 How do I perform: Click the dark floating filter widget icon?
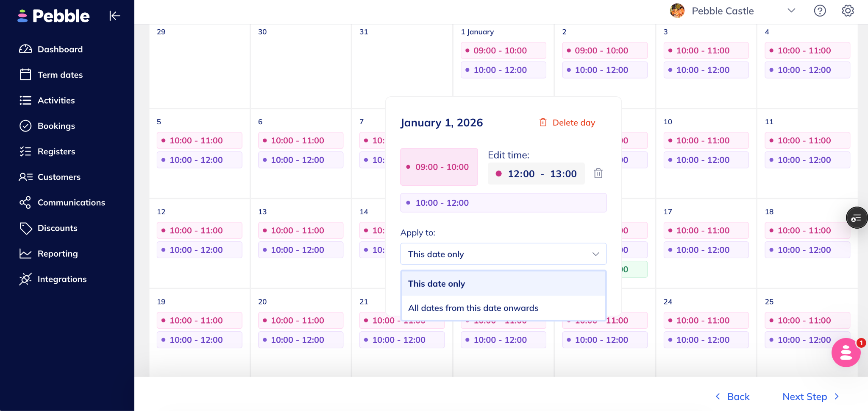[856, 218]
